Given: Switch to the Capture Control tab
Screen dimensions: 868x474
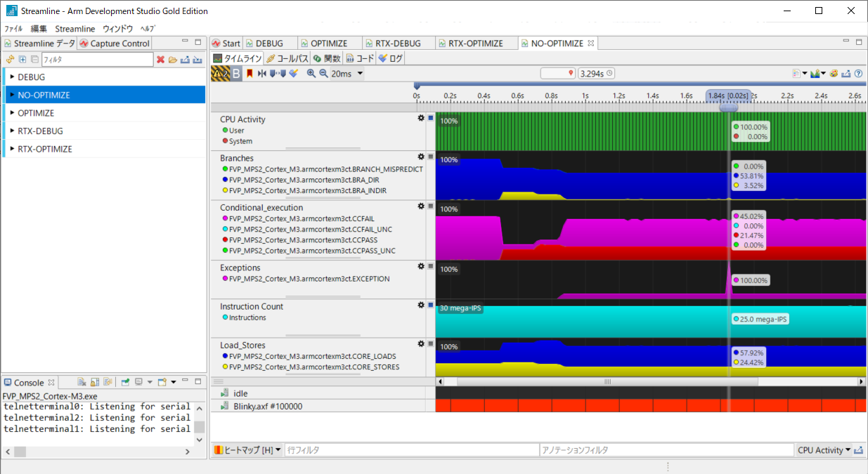Looking at the screenshot, I should (115, 43).
